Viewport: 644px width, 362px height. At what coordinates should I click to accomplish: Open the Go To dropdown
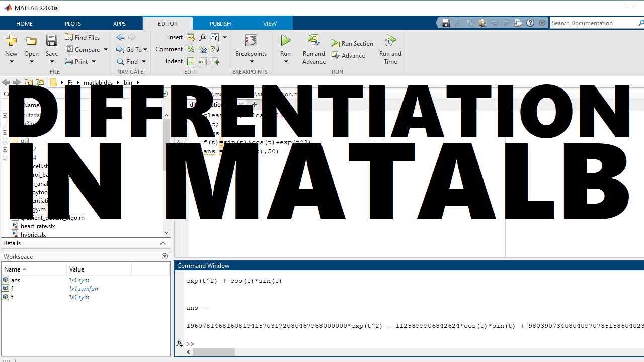pyautogui.click(x=132, y=49)
